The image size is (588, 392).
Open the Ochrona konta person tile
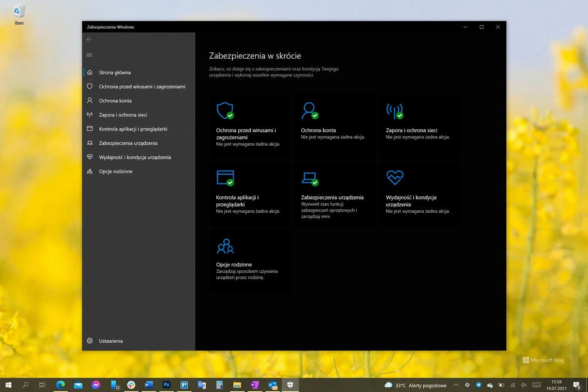(x=335, y=126)
